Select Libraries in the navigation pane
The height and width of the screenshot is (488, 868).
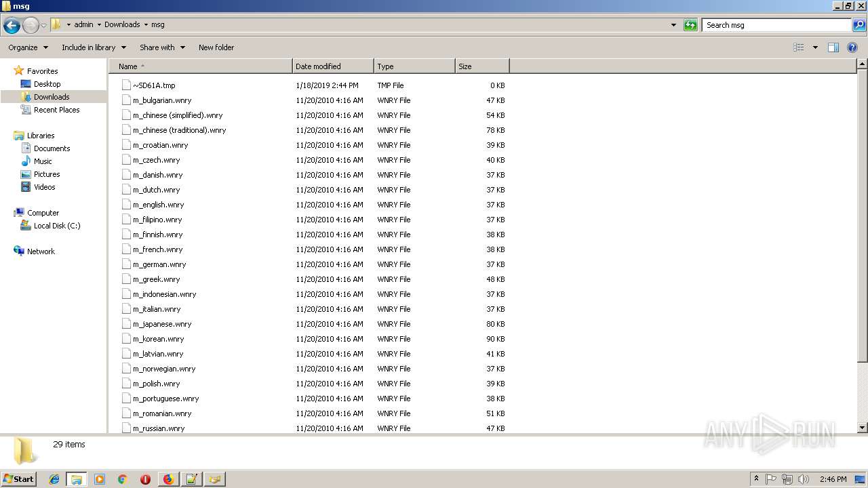pos(41,136)
